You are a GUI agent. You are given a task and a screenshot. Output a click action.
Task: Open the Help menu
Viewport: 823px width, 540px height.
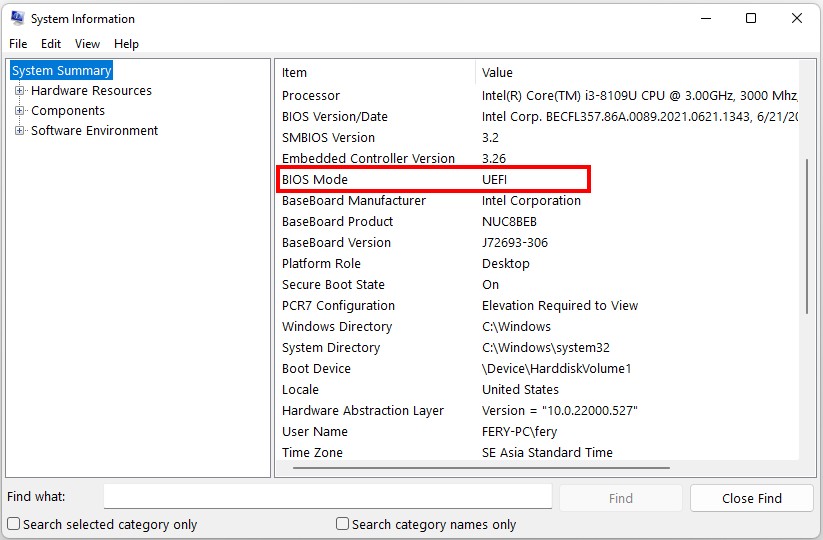pyautogui.click(x=126, y=44)
